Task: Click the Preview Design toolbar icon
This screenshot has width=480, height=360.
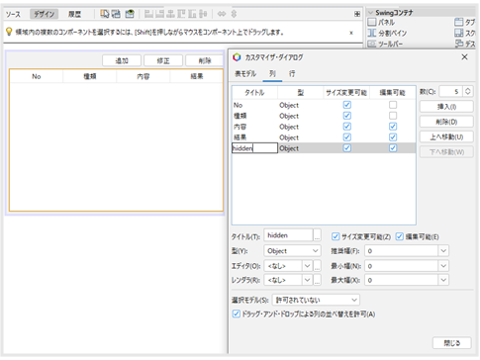Action: tap(130, 14)
